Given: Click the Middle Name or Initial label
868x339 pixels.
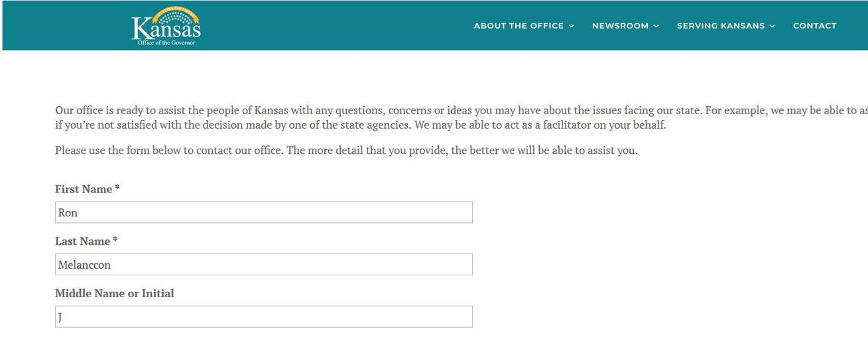Looking at the screenshot, I should tap(115, 293).
